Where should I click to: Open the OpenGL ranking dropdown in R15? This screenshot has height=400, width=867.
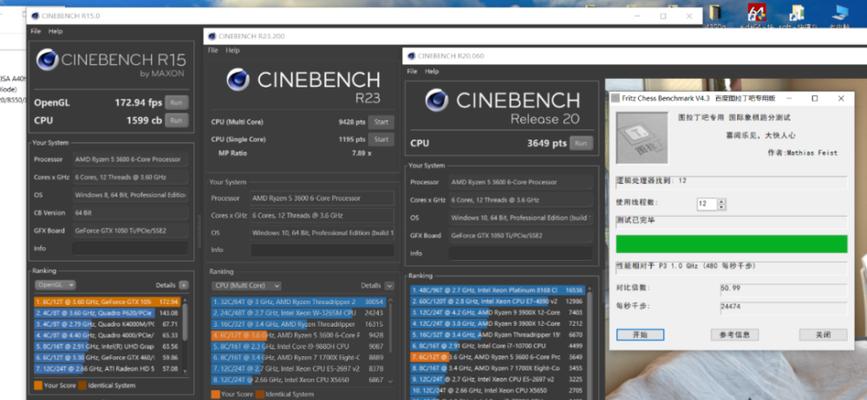pyautogui.click(x=55, y=285)
